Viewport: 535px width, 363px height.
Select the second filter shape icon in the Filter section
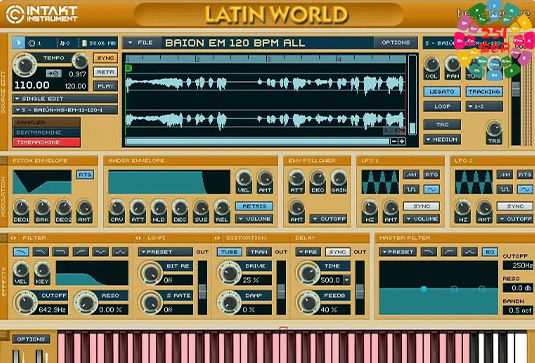pos(41,252)
